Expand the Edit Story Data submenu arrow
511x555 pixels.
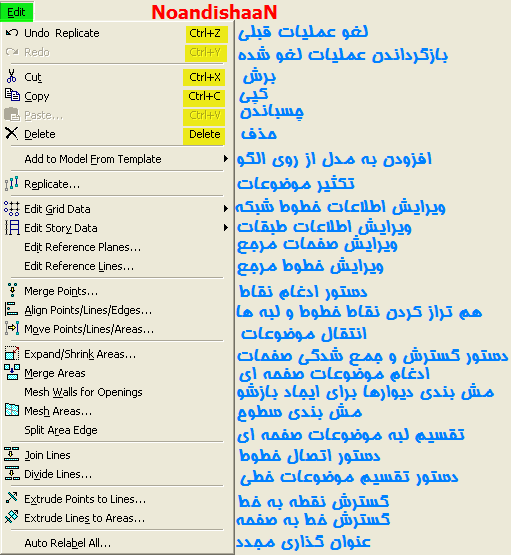(225, 228)
